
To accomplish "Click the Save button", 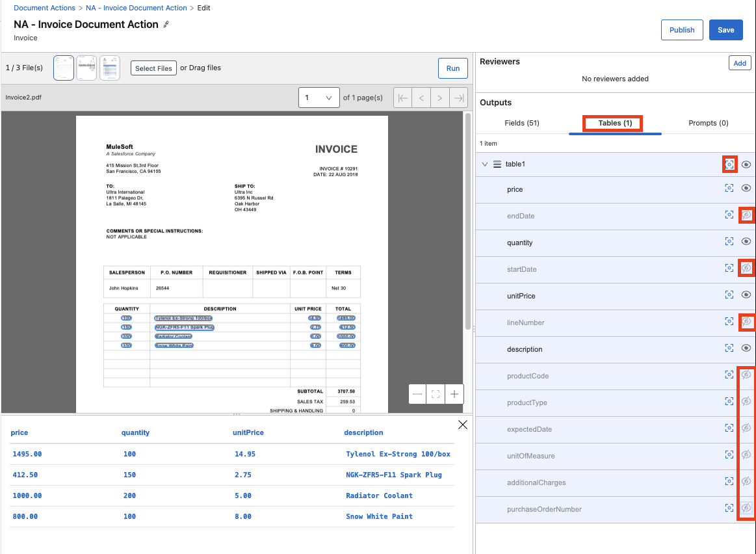I will pyautogui.click(x=725, y=30).
